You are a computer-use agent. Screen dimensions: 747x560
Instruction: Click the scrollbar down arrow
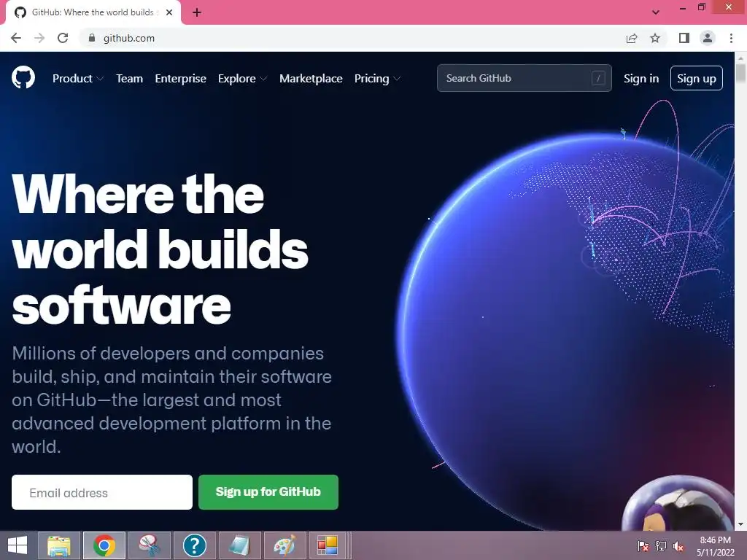click(740, 524)
